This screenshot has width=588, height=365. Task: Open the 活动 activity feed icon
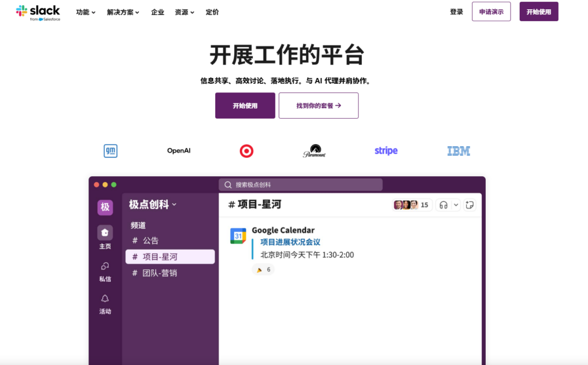pyautogui.click(x=105, y=297)
